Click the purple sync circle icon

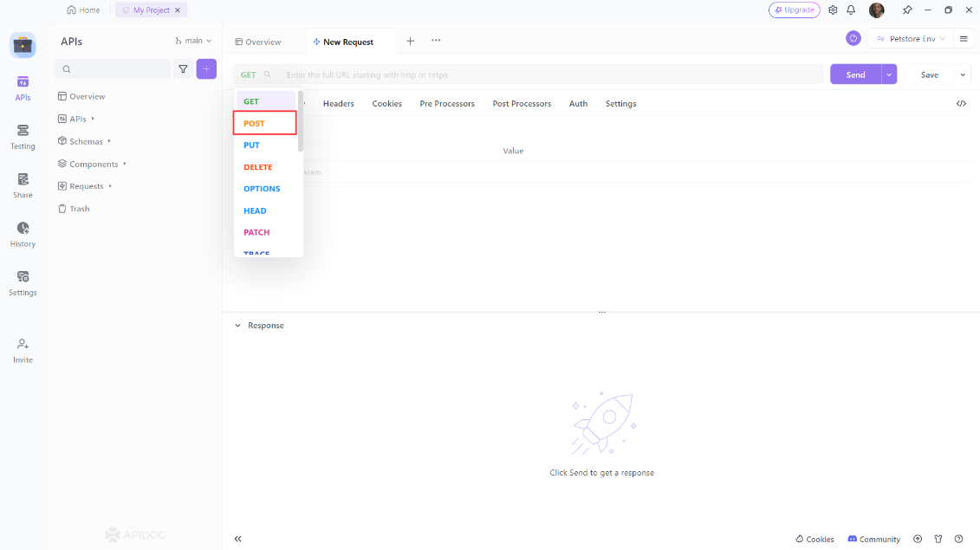click(x=853, y=38)
